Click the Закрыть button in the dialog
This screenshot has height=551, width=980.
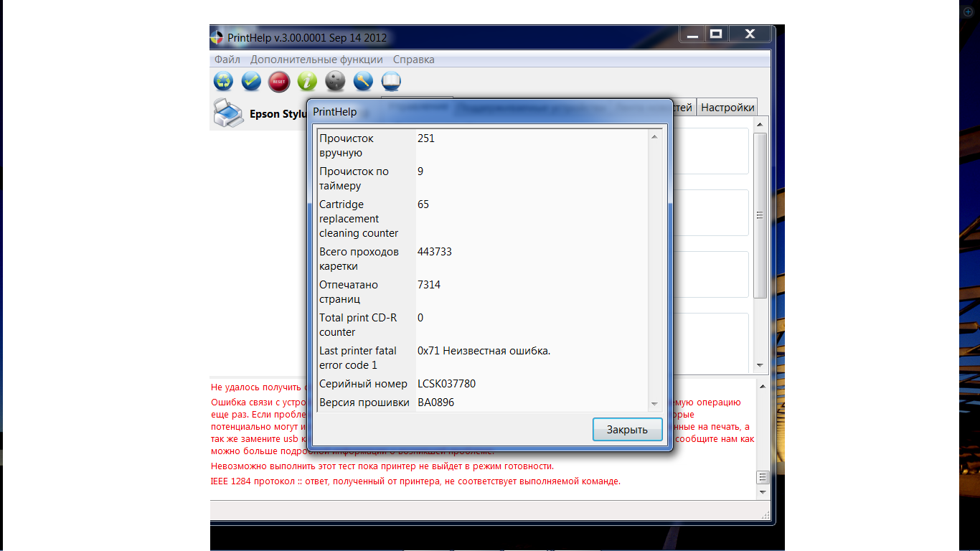[x=627, y=430]
